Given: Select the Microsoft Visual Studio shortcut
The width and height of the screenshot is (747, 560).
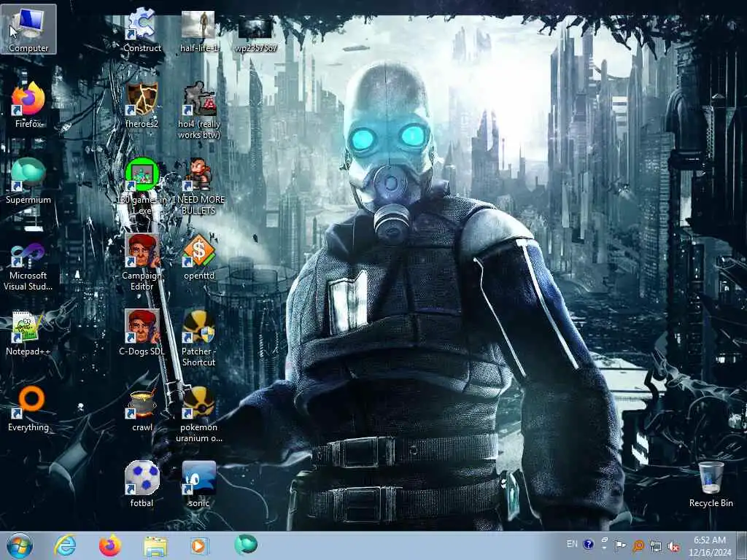Looking at the screenshot, I should (28, 267).
